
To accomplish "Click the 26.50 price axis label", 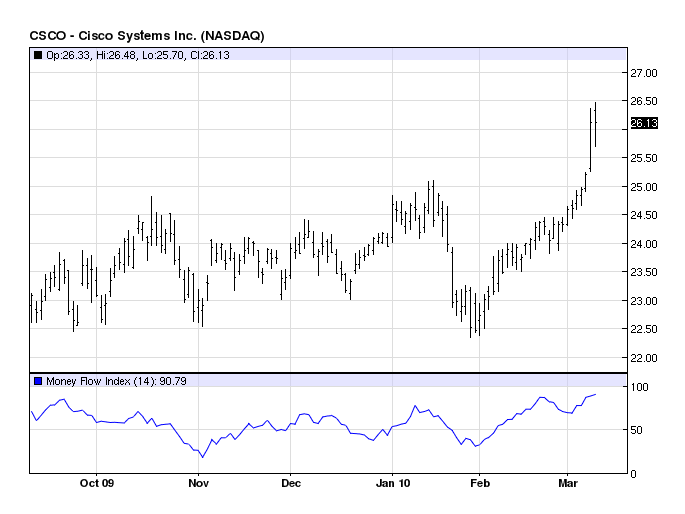I will click(643, 101).
